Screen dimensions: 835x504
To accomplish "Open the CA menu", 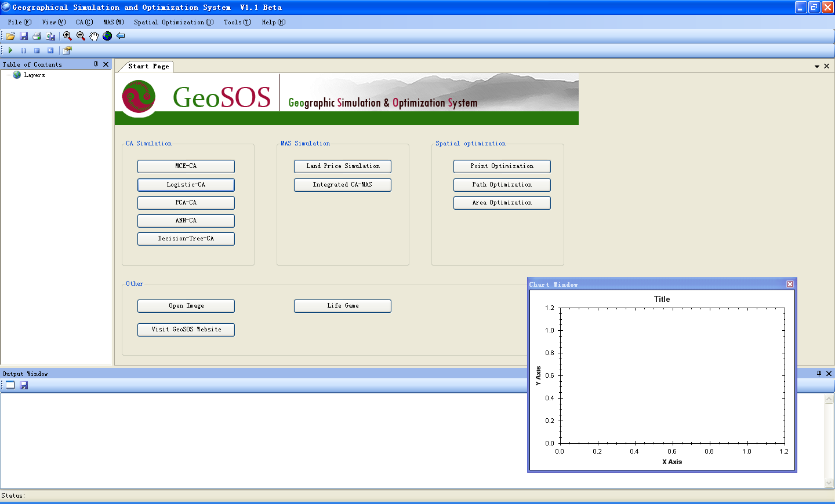I will pyautogui.click(x=84, y=22).
